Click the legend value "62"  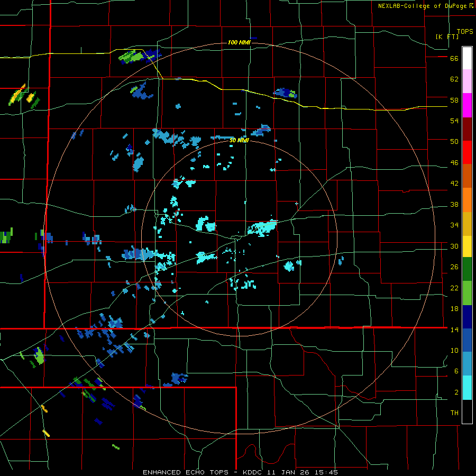(454, 79)
